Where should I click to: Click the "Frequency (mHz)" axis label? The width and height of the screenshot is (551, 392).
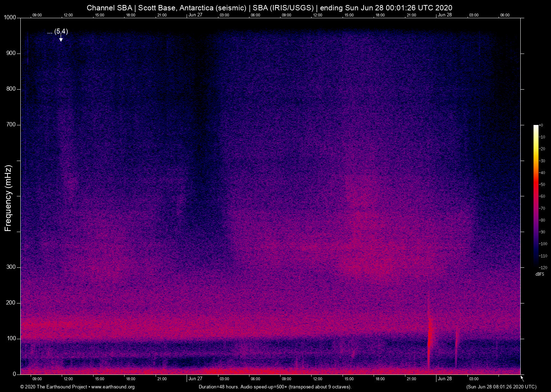[8, 198]
